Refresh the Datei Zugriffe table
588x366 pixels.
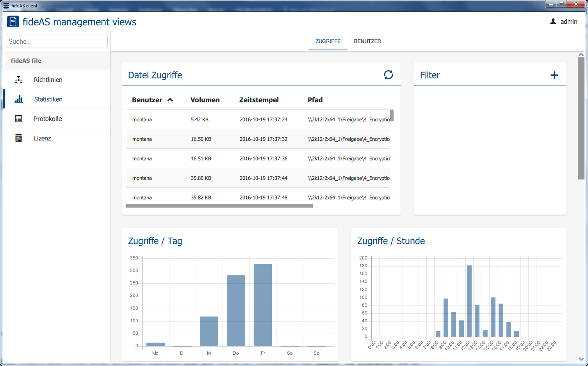pyautogui.click(x=388, y=75)
